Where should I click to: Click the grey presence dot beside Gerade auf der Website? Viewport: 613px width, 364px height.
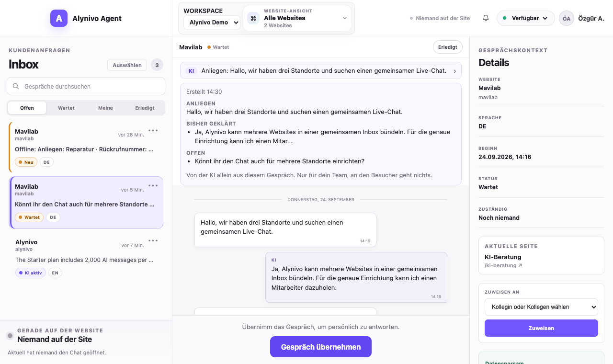pyautogui.click(x=10, y=336)
